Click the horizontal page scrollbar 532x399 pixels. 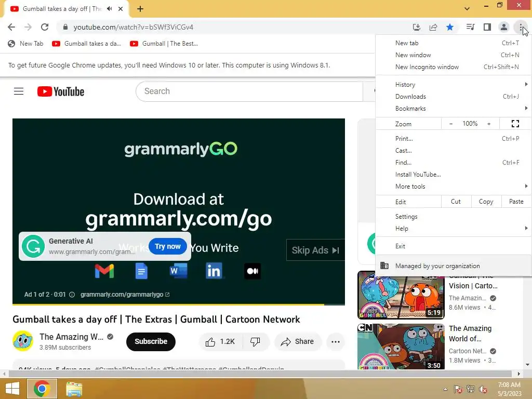(x=260, y=374)
